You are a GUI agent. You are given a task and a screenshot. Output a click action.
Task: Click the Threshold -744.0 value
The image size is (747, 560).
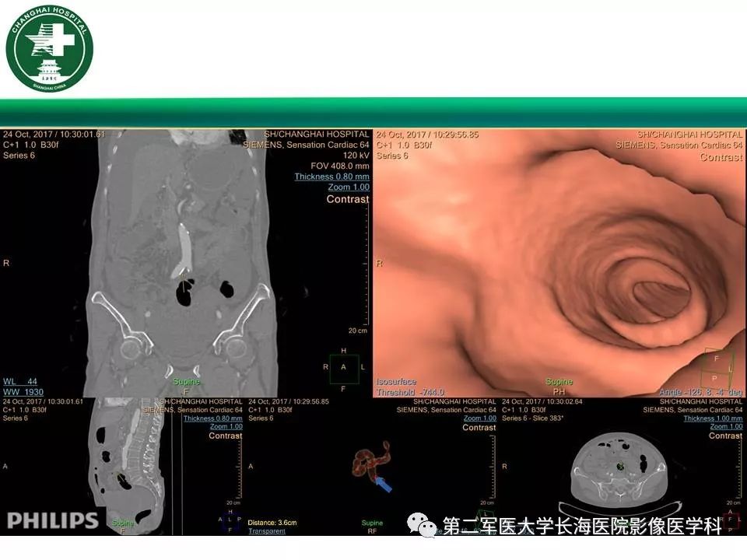(410, 392)
